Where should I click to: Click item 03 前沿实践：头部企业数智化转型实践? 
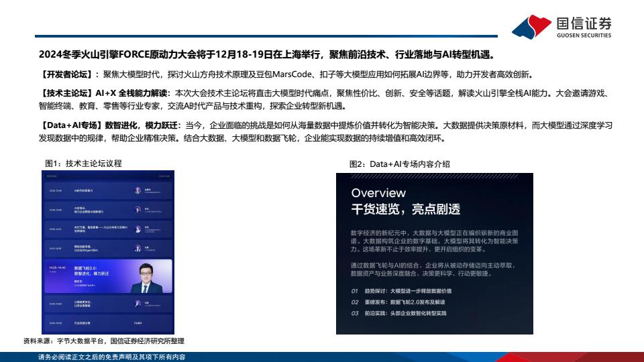[x=398, y=313]
